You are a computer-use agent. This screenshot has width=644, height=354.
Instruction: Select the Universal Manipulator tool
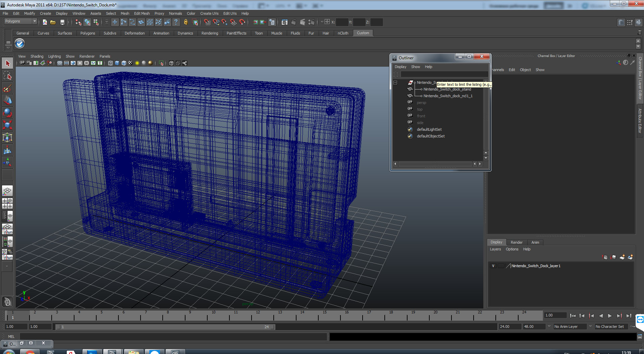point(7,137)
